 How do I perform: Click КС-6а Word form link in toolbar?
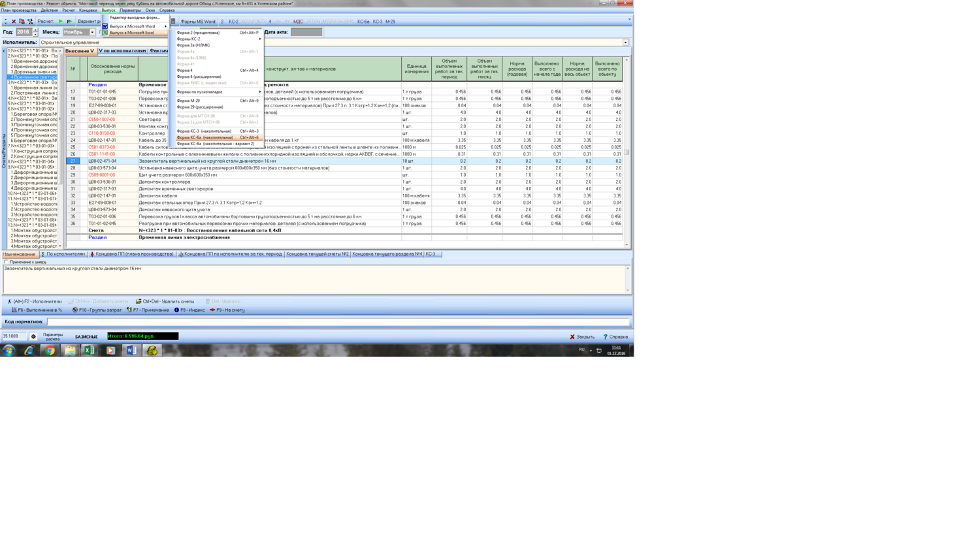pos(363,22)
